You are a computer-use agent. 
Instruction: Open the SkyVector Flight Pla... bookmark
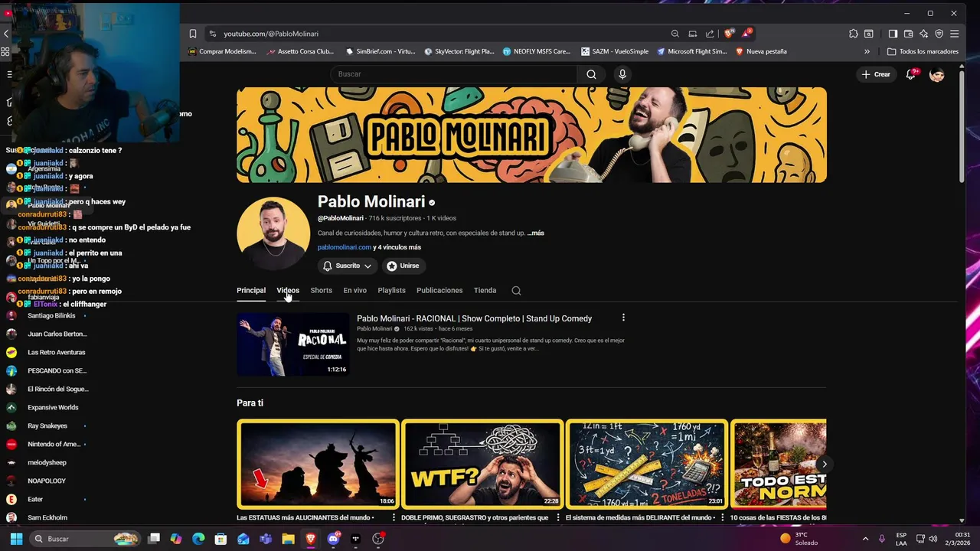point(459,51)
